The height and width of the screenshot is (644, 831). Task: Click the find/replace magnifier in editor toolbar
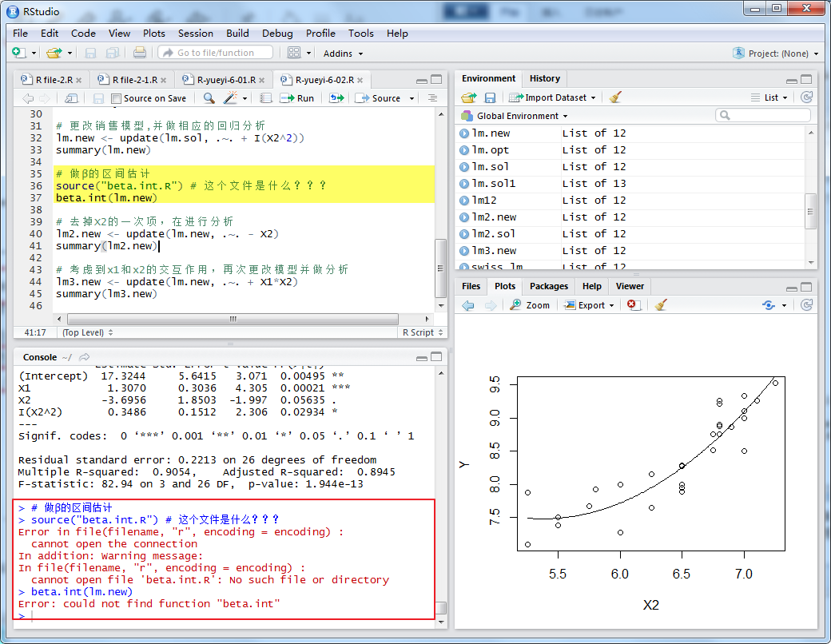pyautogui.click(x=209, y=98)
